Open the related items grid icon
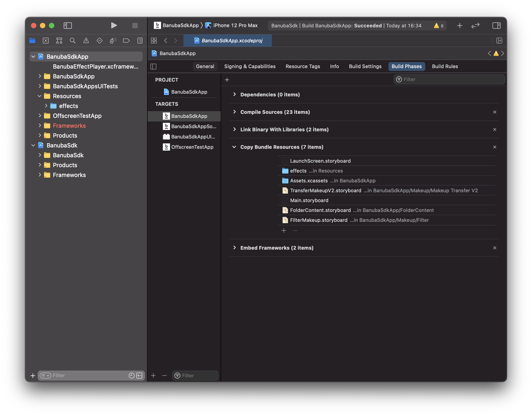Screen dimensions: 532x415 click(154, 41)
